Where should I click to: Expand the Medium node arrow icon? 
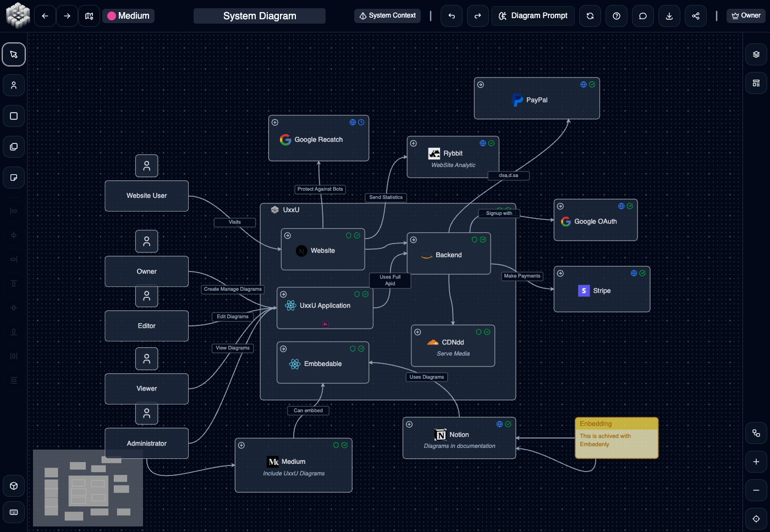click(x=241, y=445)
